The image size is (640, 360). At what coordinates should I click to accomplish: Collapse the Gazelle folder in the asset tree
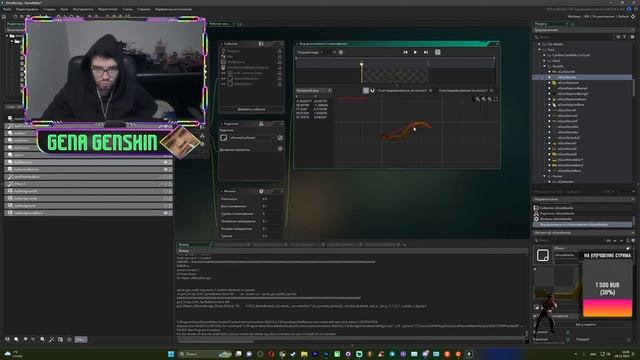544,66
